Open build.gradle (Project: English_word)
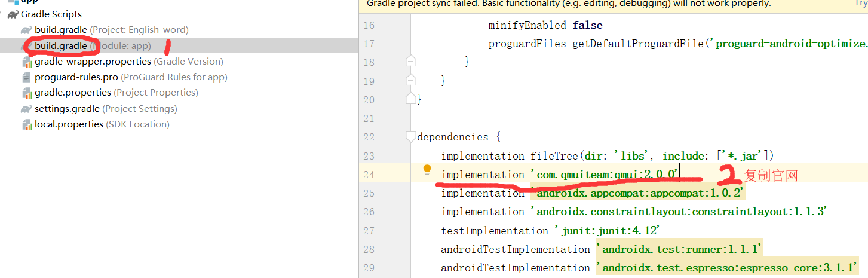868x278 pixels. (x=111, y=29)
